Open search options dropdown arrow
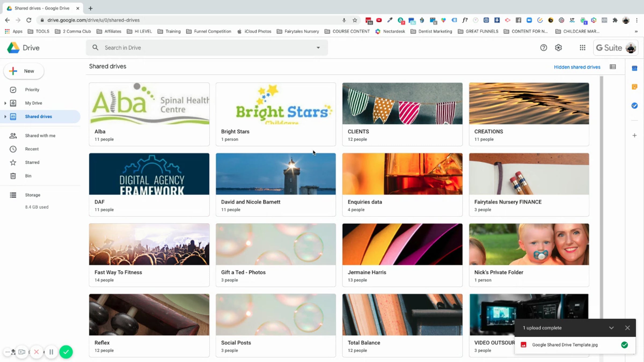 click(x=318, y=48)
